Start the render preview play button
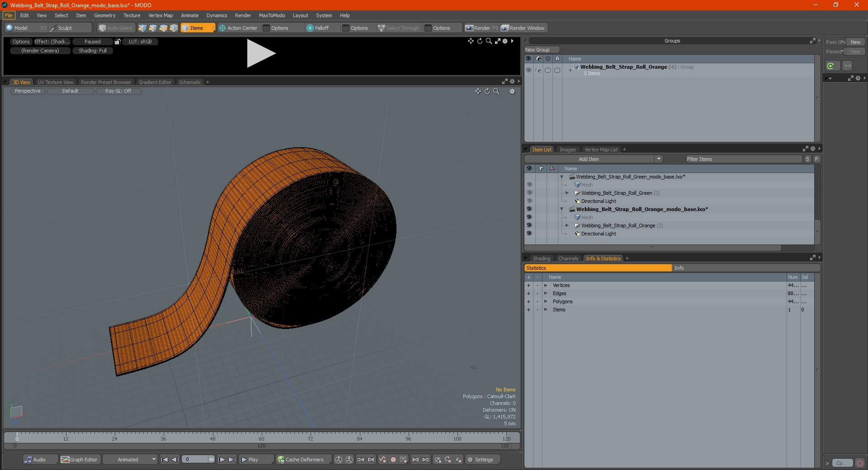 [x=261, y=53]
